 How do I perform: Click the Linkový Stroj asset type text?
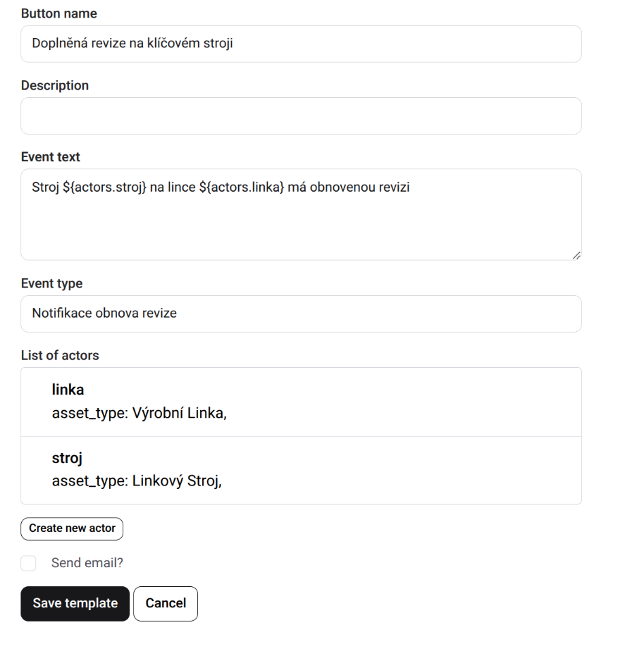point(177,482)
